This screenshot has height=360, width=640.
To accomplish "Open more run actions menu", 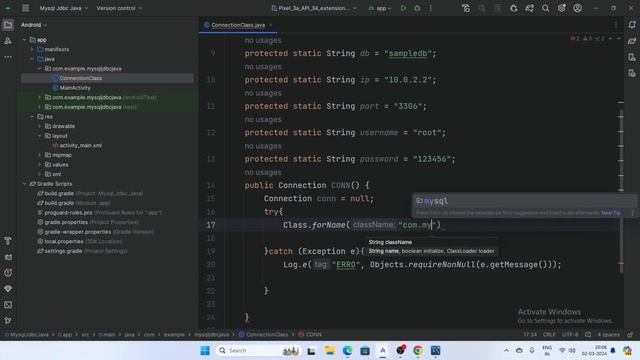I will coord(431,8).
